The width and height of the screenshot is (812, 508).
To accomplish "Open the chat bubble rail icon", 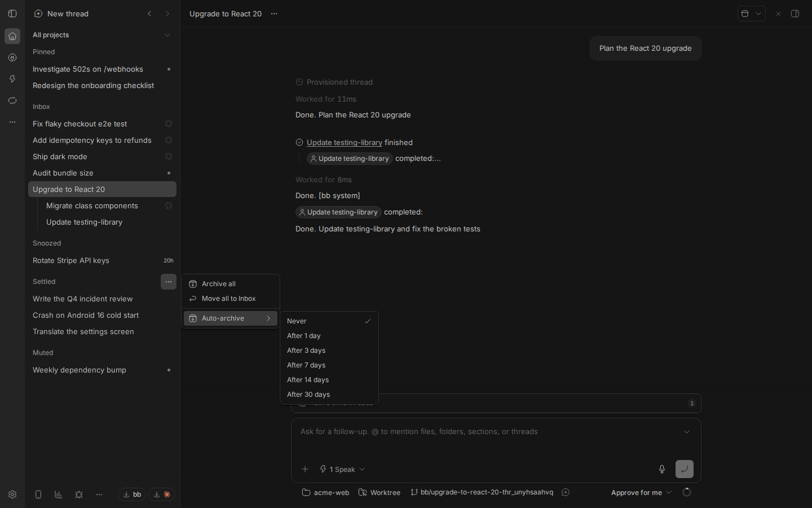I will pos(12,100).
